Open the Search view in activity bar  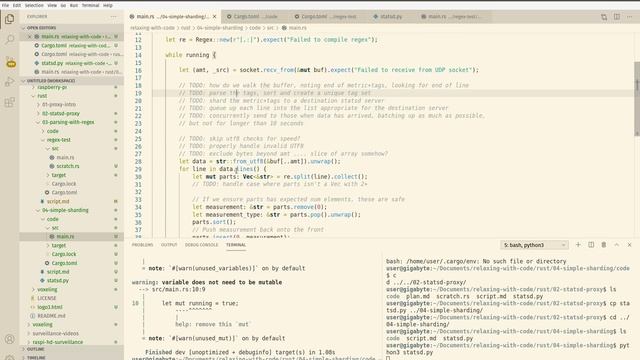coord(10,40)
